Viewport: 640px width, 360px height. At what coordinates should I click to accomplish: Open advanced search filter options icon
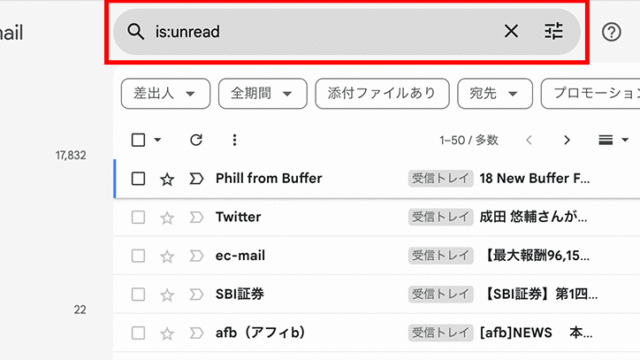click(553, 31)
